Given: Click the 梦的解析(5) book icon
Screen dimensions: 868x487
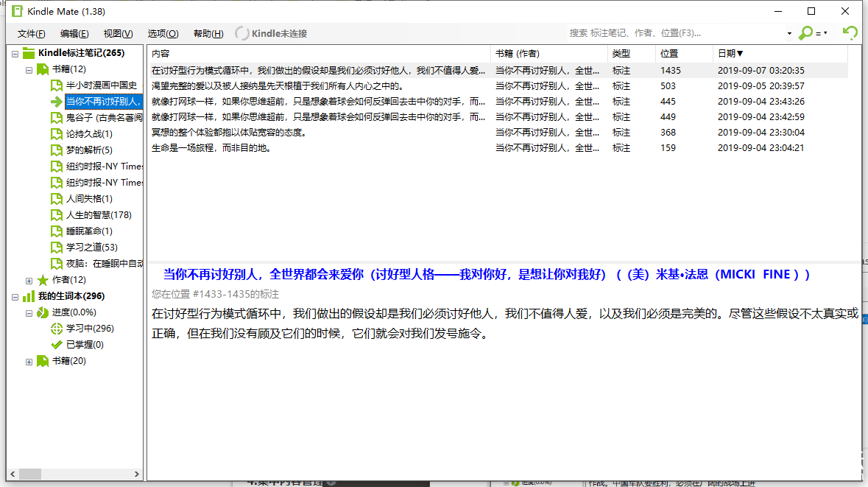Looking at the screenshot, I should (57, 150).
